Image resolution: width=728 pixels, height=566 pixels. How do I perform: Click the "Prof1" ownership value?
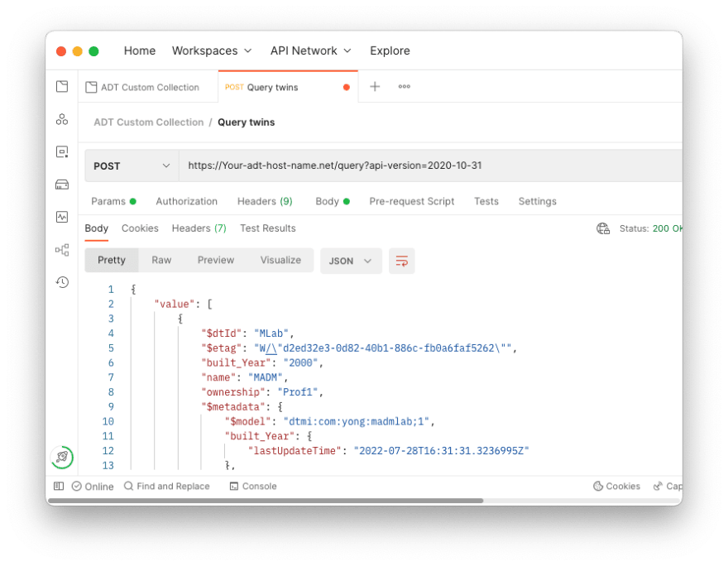click(297, 392)
